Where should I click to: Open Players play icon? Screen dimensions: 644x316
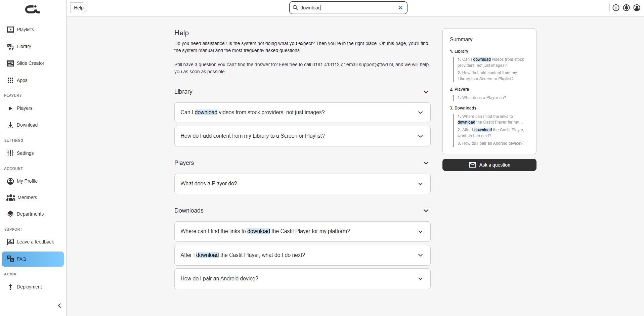point(10,108)
